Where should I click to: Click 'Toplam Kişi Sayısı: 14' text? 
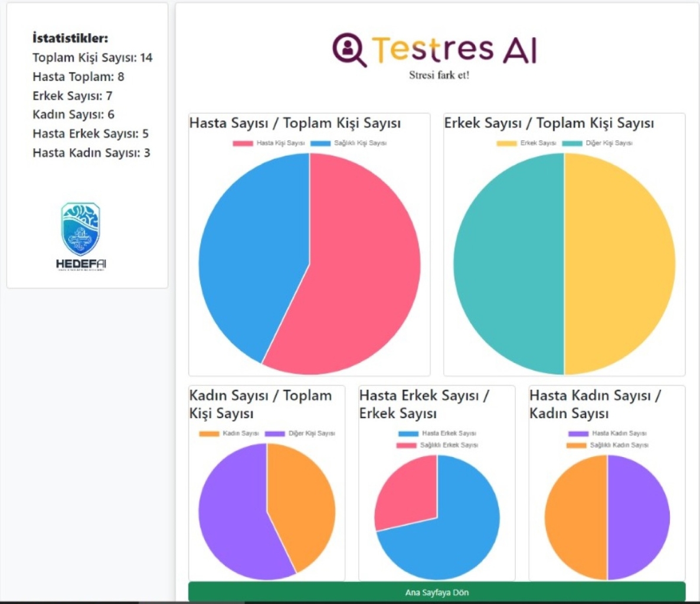pyautogui.click(x=93, y=58)
